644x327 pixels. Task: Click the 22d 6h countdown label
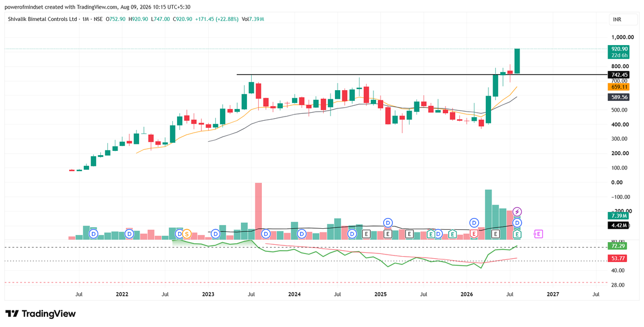(x=619, y=55)
